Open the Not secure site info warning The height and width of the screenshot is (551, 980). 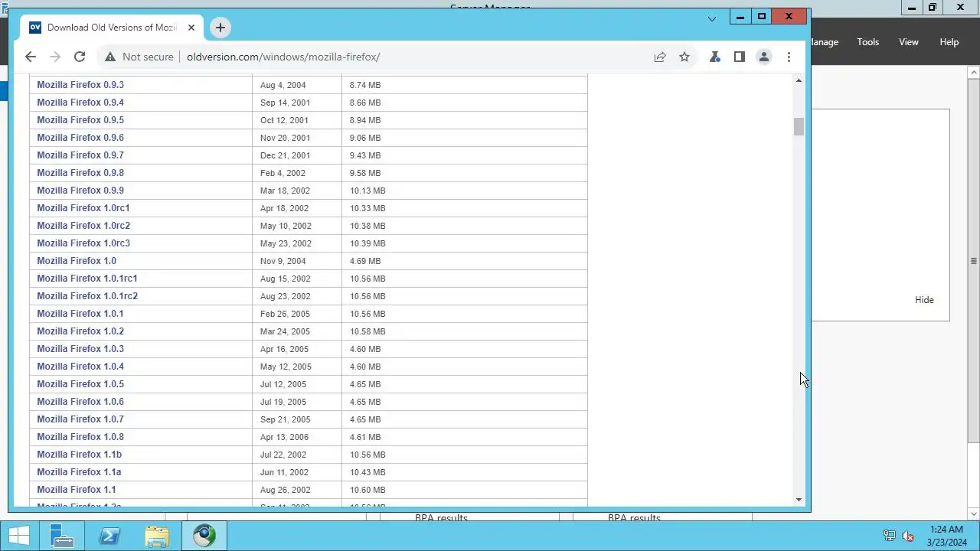(139, 57)
